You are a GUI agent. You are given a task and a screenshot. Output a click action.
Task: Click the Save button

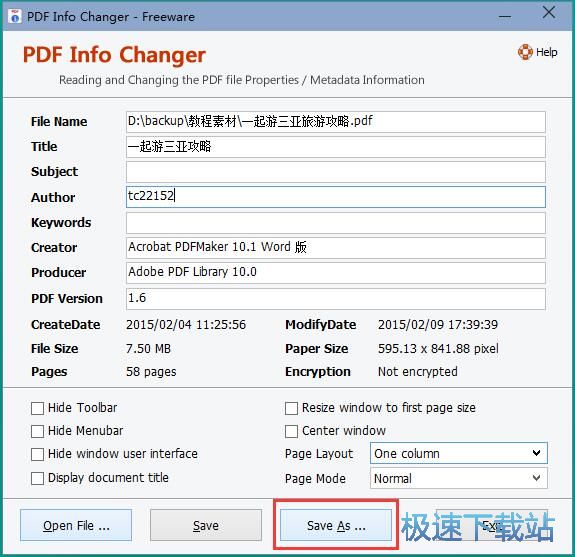pos(206,525)
